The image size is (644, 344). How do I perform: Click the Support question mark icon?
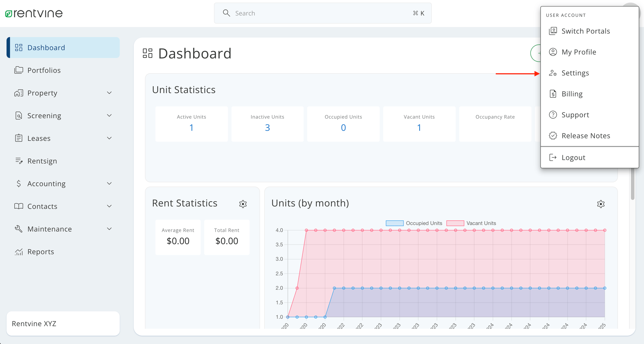(x=553, y=115)
